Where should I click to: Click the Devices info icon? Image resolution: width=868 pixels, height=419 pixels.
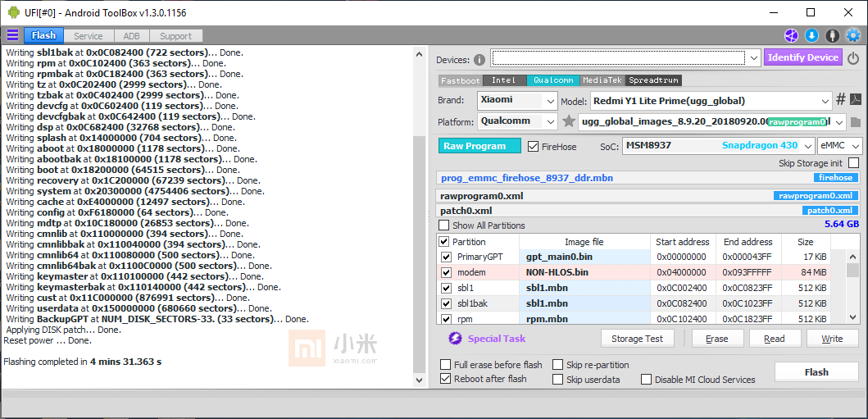coord(479,59)
